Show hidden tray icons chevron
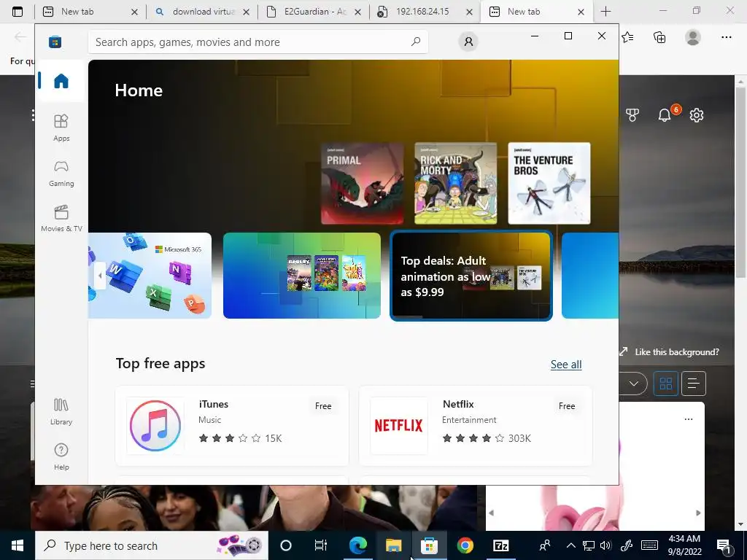 (570, 545)
